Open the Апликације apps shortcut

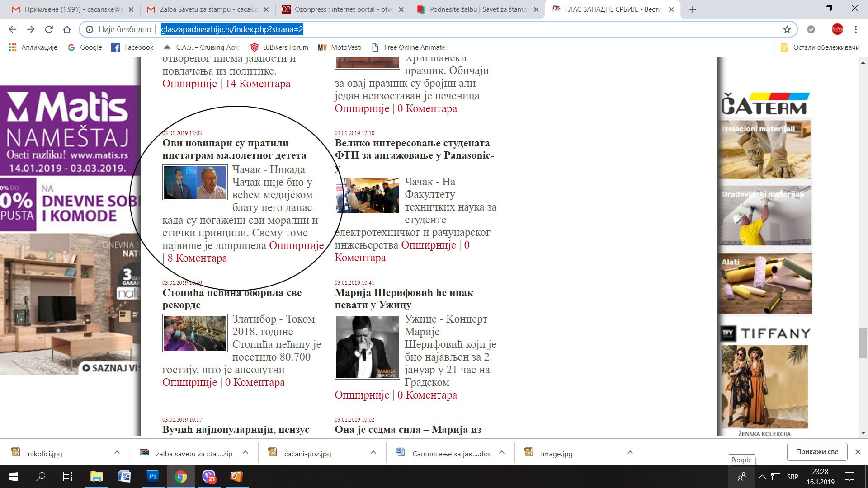tap(33, 47)
